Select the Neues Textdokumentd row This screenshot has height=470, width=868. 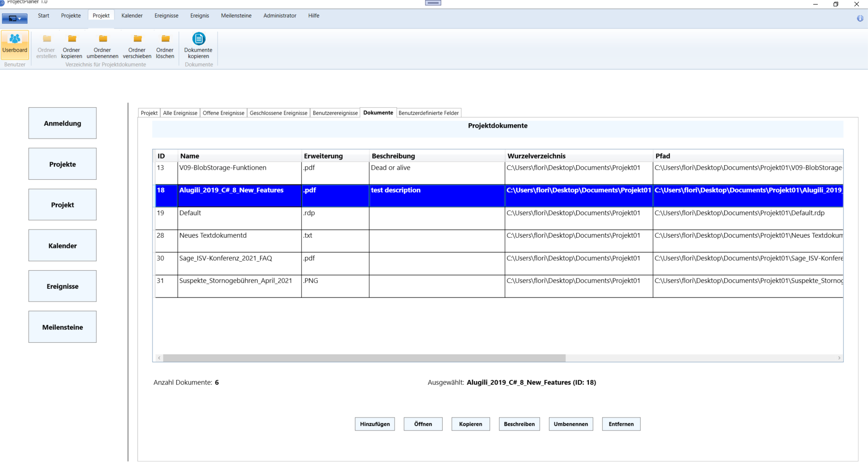(x=499, y=241)
